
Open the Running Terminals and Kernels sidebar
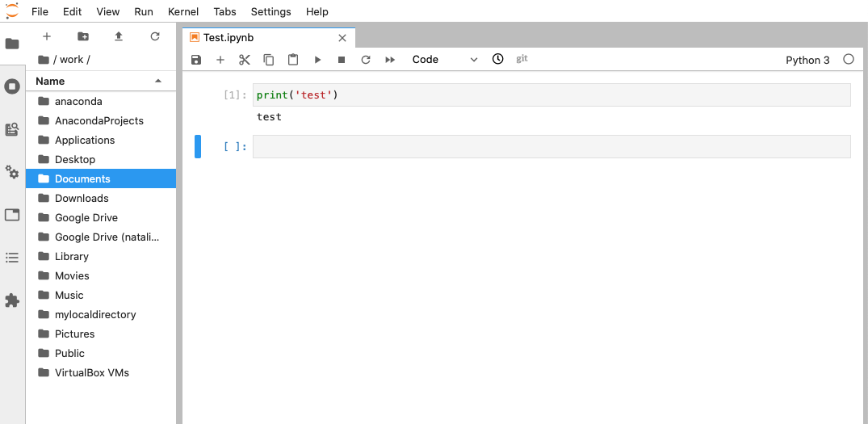point(12,86)
